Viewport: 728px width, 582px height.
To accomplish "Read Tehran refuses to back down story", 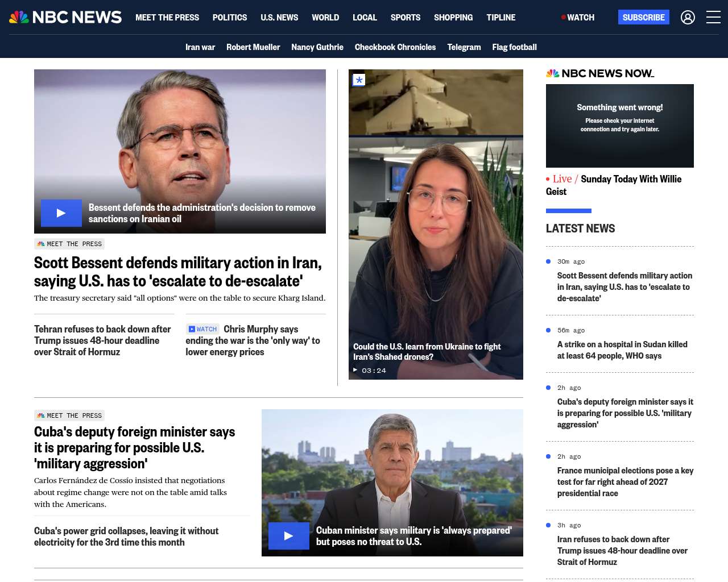I will pos(102,340).
